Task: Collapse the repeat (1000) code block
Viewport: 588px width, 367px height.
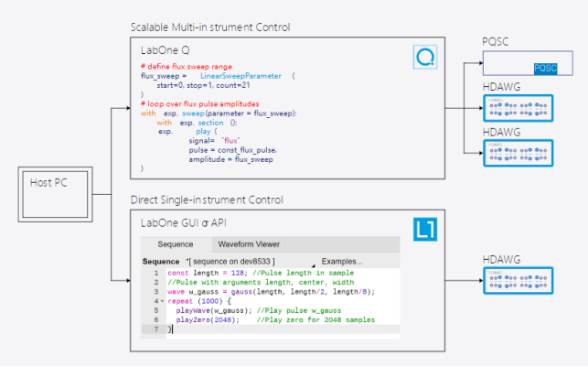Action: (162, 300)
